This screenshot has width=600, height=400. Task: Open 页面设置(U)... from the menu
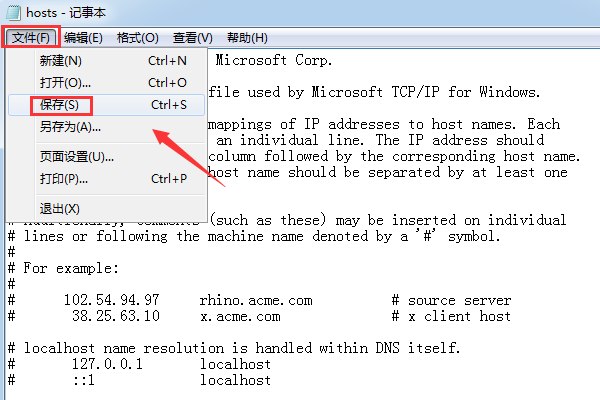click(77, 157)
